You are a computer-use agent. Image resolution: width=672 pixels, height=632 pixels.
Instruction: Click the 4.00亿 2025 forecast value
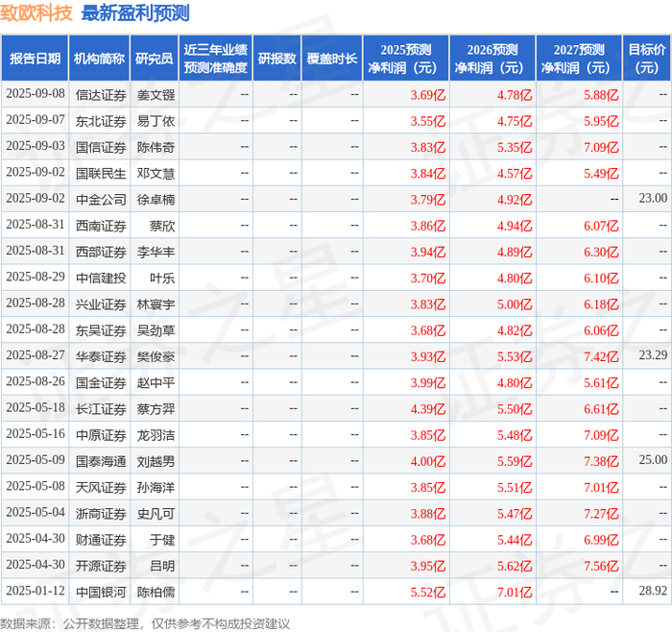[428, 461]
